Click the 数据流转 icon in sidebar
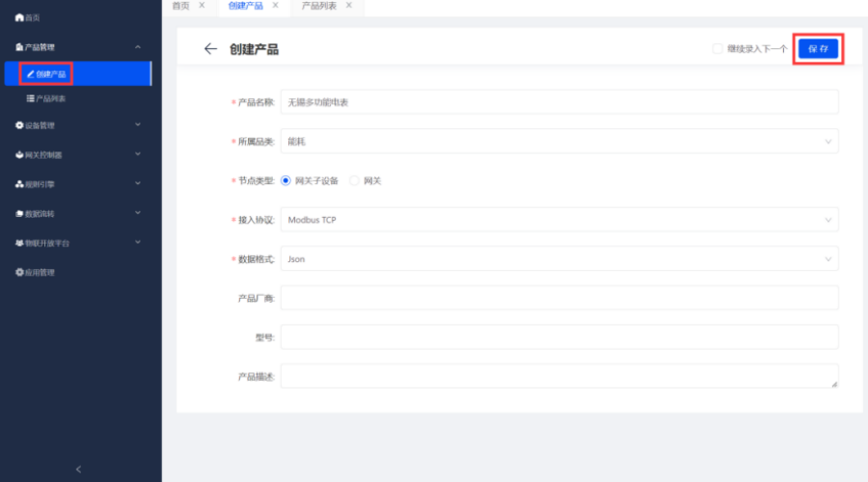The width and height of the screenshot is (868, 482). pos(19,213)
